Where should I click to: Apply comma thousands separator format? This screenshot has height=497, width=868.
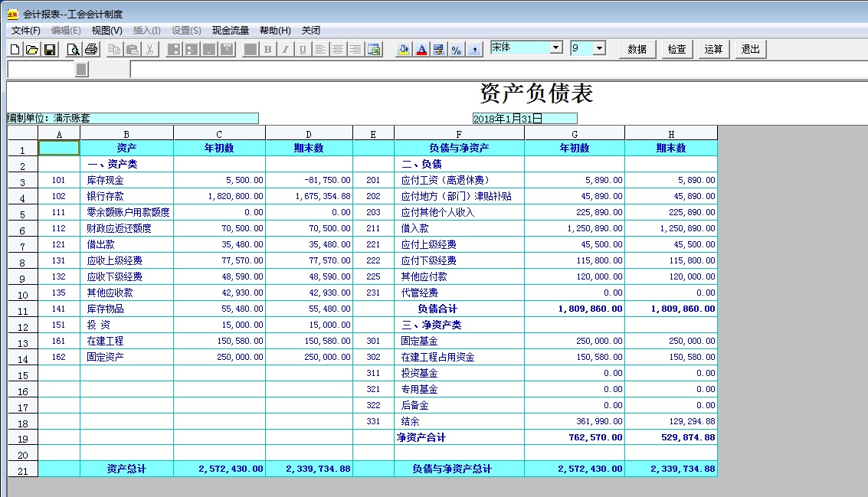pyautogui.click(x=474, y=49)
